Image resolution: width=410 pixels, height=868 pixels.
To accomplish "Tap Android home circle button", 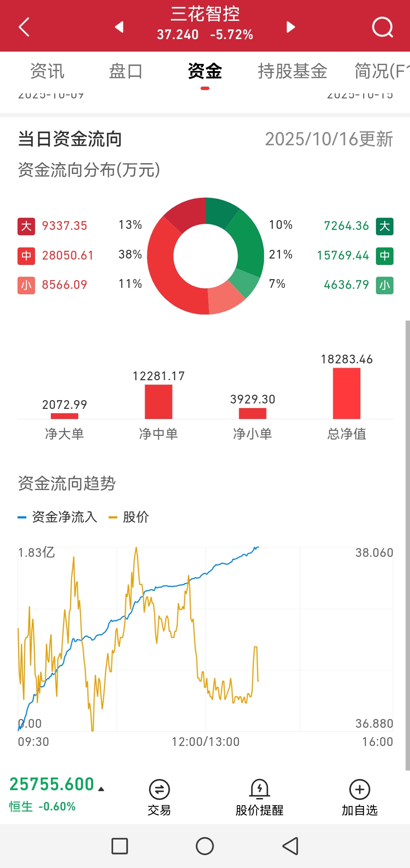I will click(205, 846).
